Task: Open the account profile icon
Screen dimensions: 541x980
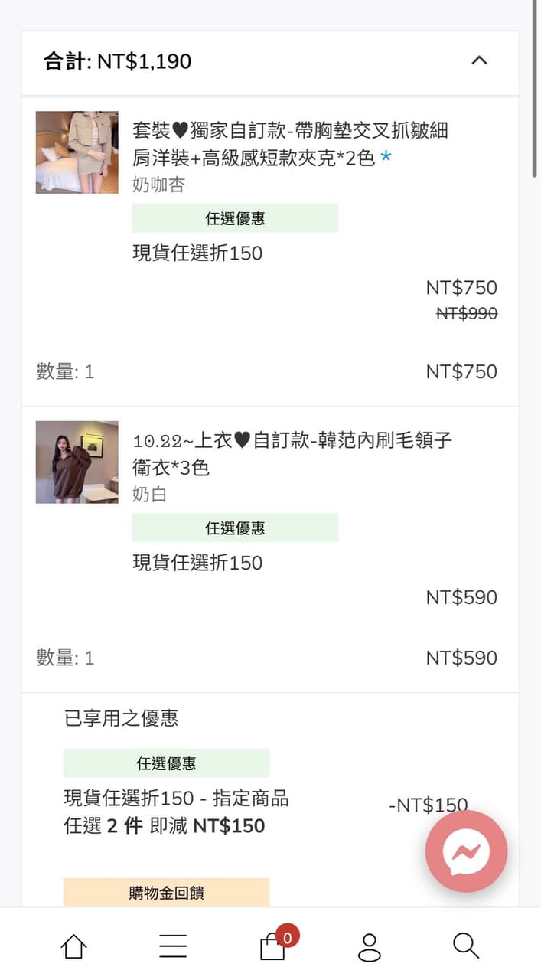Action: (x=370, y=948)
